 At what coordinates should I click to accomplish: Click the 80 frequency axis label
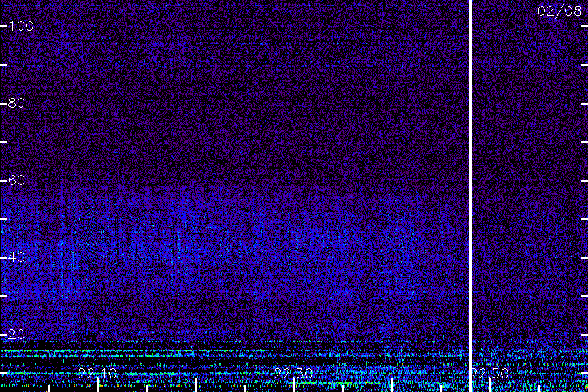(x=17, y=103)
